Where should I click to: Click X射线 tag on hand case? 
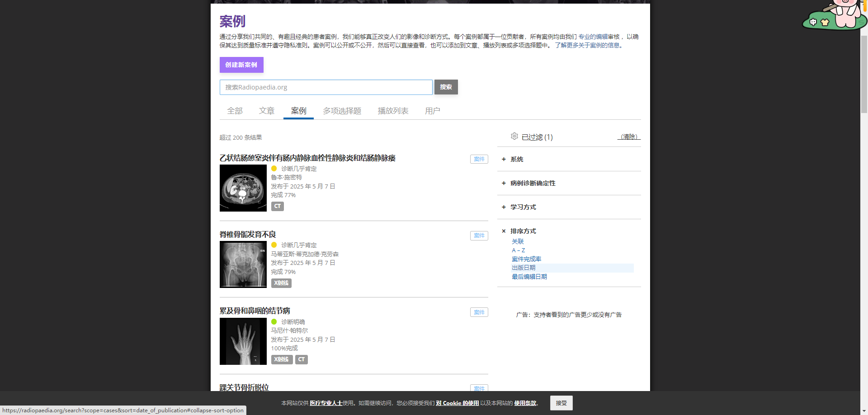coord(281,359)
